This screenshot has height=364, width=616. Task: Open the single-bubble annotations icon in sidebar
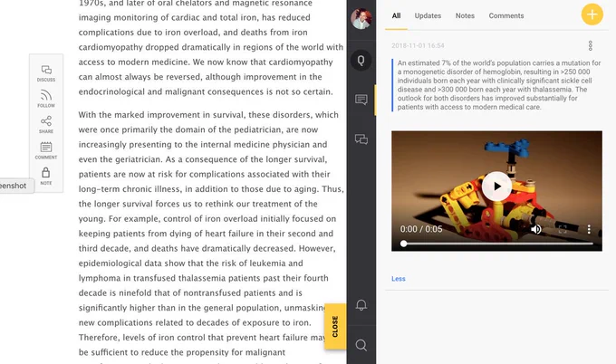tap(361, 100)
